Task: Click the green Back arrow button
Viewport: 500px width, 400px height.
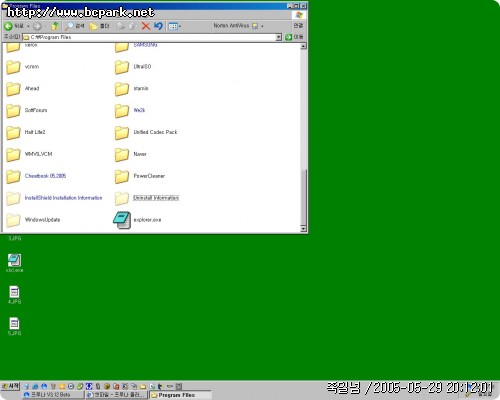Action: coord(9,26)
